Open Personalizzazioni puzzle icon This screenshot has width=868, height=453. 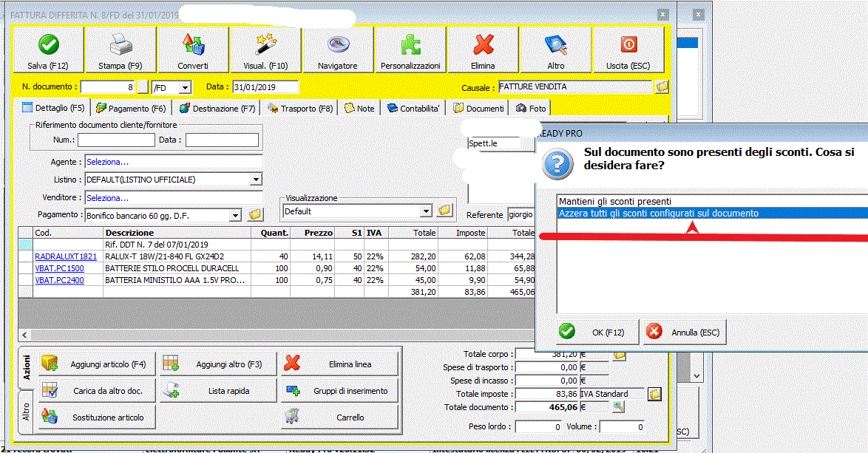(x=410, y=51)
